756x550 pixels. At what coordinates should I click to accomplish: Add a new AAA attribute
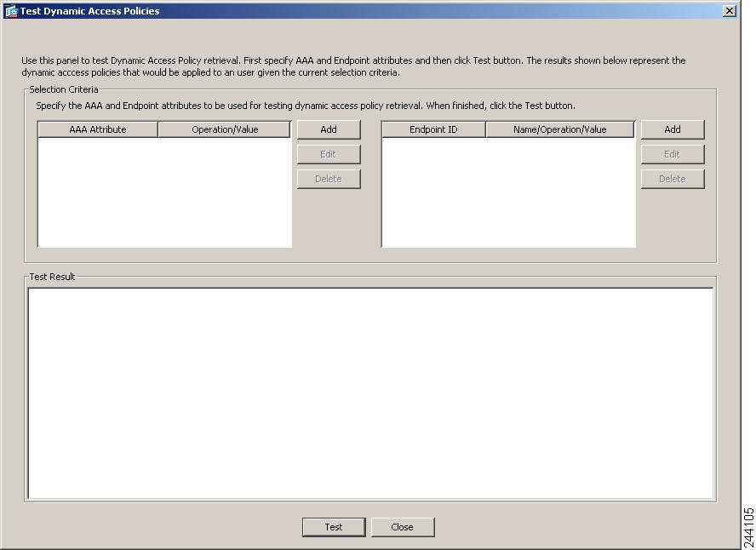coord(329,129)
